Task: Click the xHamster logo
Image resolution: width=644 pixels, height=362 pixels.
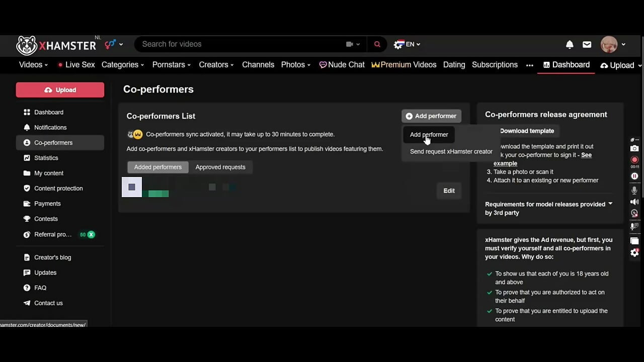Action: [x=56, y=45]
